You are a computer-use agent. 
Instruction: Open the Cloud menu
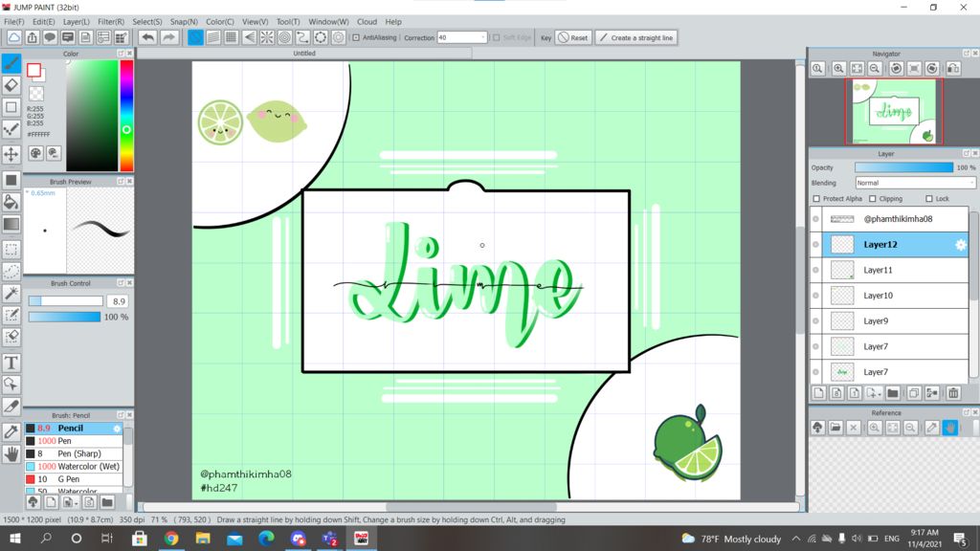[367, 21]
